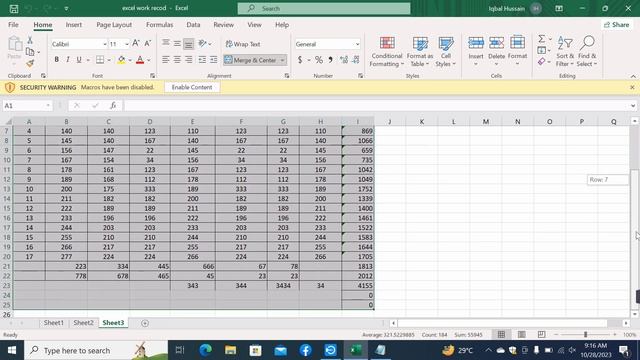This screenshot has height=360, width=640.
Task: Add new sheet with plus icon
Action: 145,323
